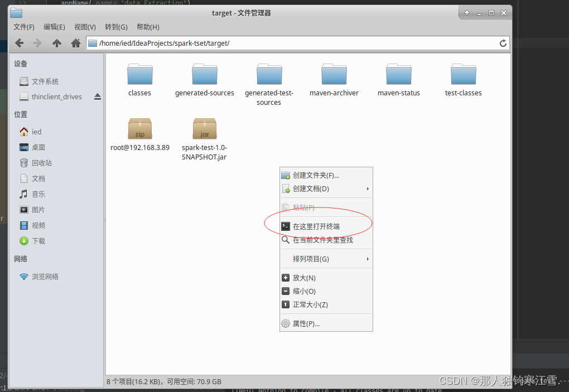The image size is (569, 392).
Task: Choose 缩小(O) from context menu
Action: click(326, 292)
